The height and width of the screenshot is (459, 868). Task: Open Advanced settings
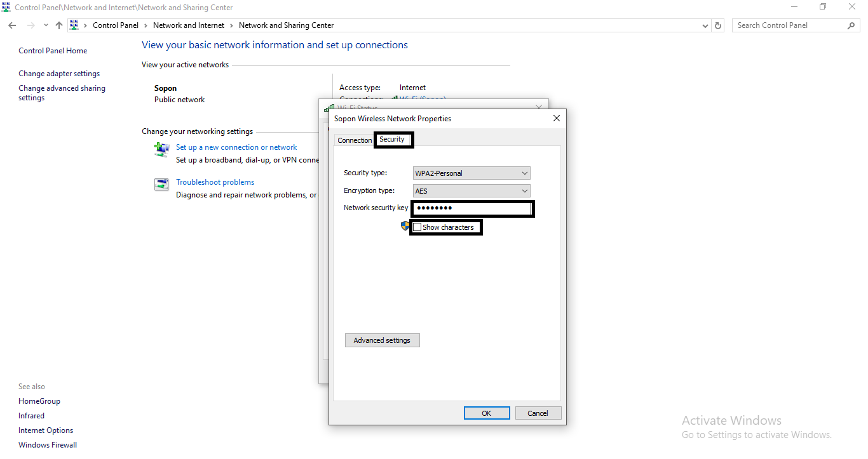click(382, 340)
